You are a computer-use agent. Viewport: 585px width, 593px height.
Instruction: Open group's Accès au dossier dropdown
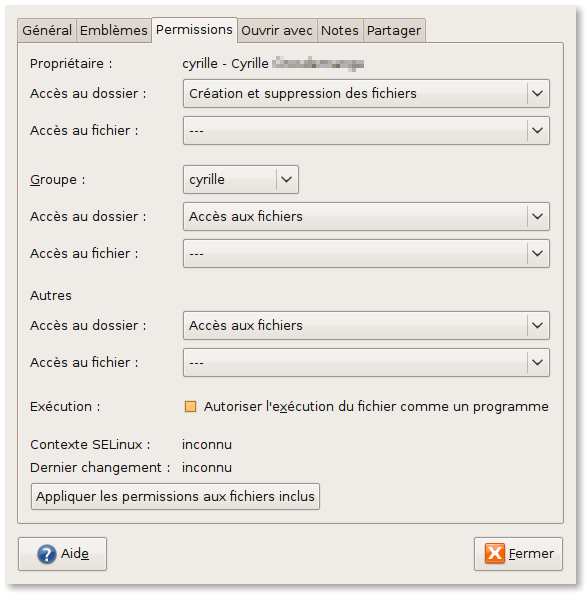[x=366, y=216]
